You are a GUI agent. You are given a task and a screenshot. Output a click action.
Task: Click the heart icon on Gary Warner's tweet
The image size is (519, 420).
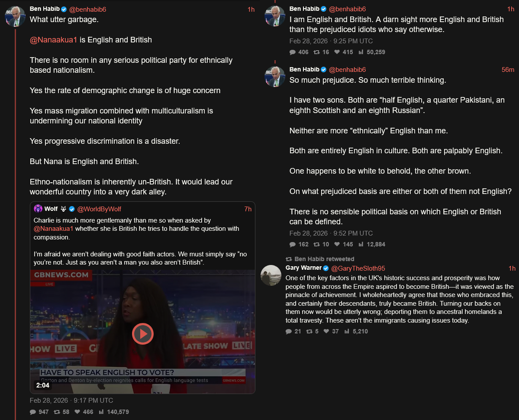[x=326, y=331]
